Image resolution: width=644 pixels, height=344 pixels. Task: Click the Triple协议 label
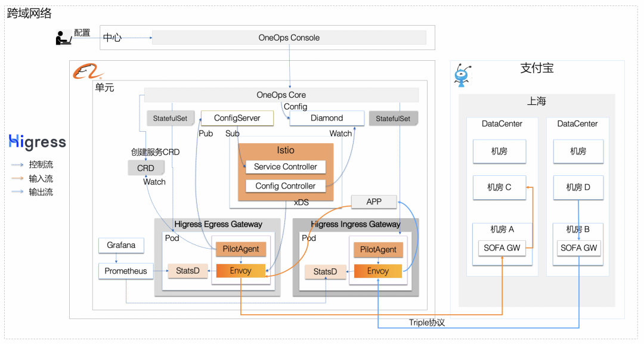tap(427, 323)
